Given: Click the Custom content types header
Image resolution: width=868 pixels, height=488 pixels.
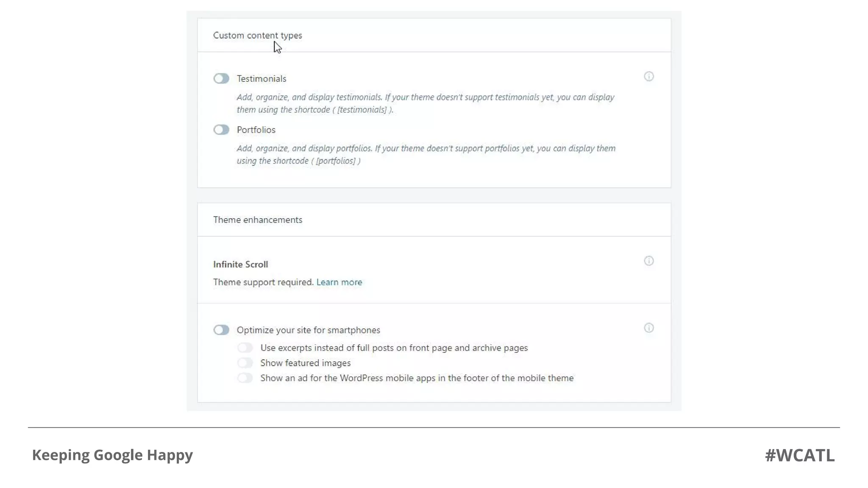Looking at the screenshot, I should (257, 35).
